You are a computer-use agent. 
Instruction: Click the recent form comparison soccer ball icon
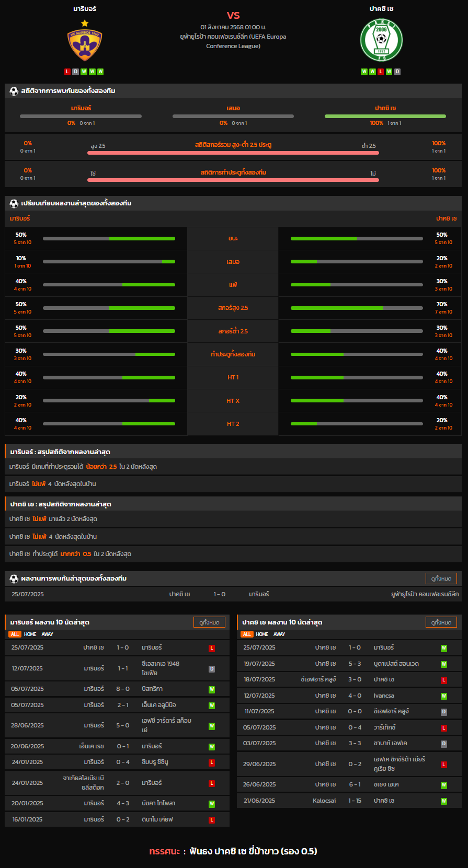click(x=14, y=203)
